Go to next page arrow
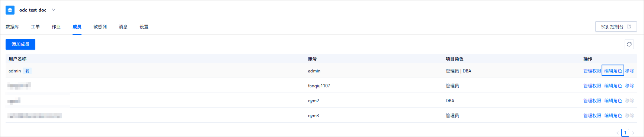 [x=633, y=133]
